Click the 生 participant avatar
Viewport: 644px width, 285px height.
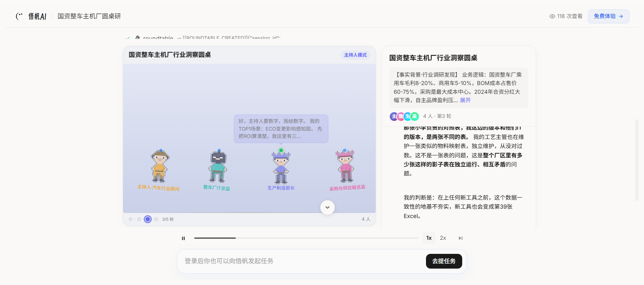tap(408, 116)
